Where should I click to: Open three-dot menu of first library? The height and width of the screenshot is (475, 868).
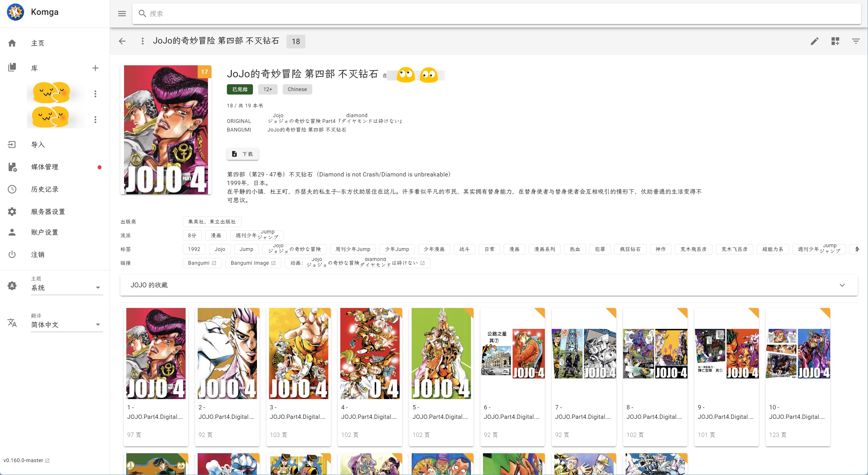[x=95, y=94]
